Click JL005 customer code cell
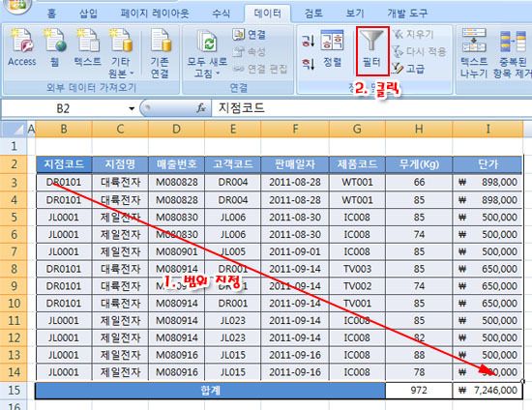 [x=233, y=251]
